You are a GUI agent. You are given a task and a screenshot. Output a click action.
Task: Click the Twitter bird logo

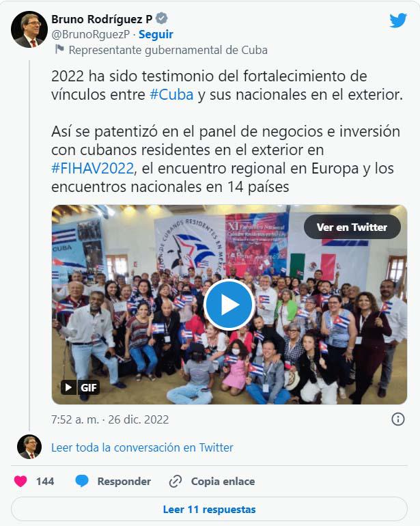click(398, 20)
